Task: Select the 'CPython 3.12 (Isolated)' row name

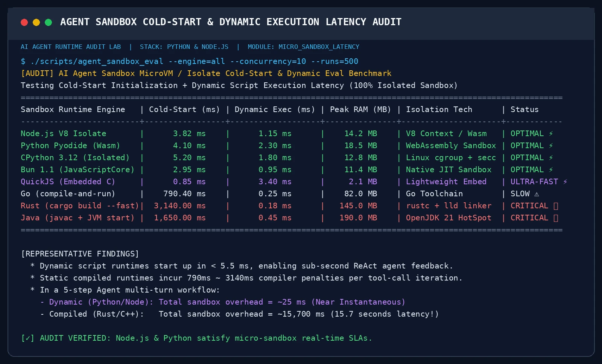Action: point(75,158)
